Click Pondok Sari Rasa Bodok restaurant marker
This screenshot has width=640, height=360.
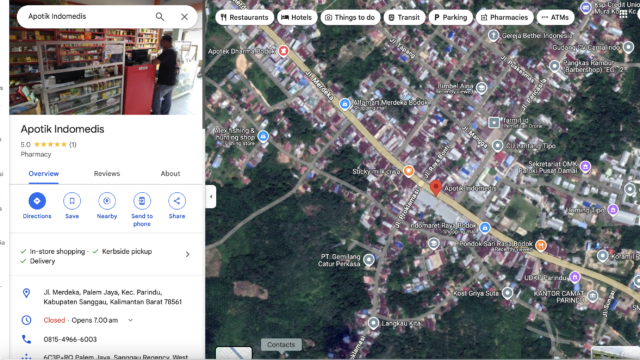(541, 245)
